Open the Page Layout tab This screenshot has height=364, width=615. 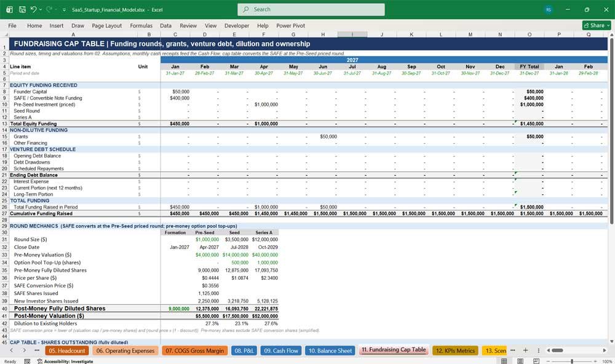(106, 25)
